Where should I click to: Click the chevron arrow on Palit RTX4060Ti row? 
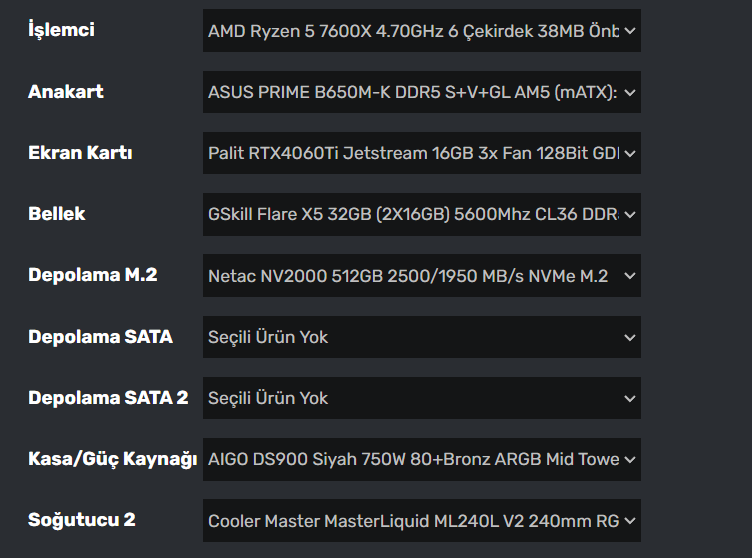coord(629,153)
